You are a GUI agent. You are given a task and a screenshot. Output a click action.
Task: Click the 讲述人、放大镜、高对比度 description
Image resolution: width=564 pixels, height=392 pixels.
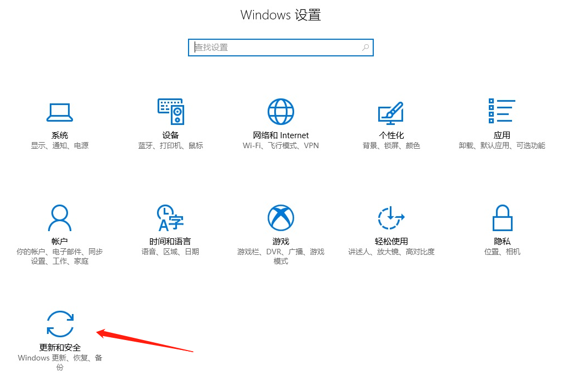pos(391,252)
